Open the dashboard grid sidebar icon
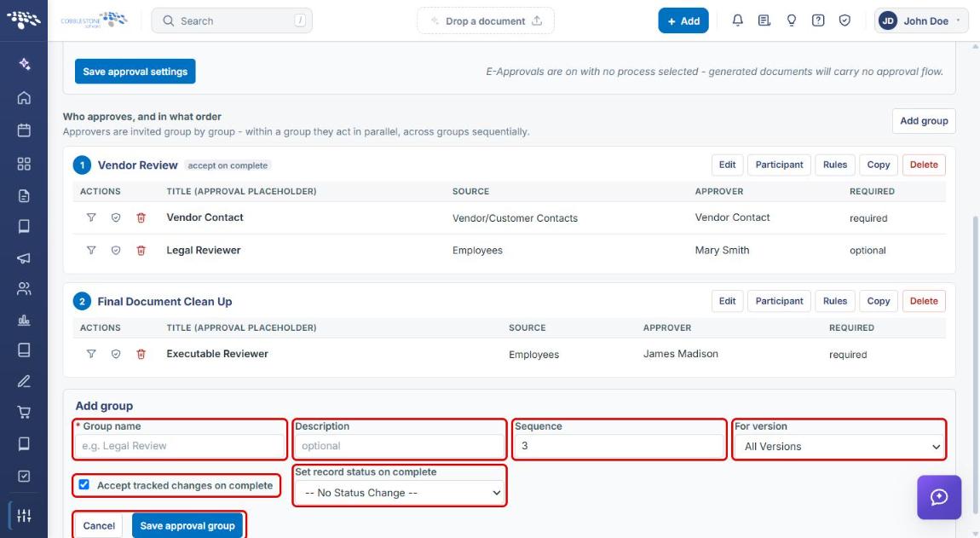980x538 pixels. click(x=24, y=164)
